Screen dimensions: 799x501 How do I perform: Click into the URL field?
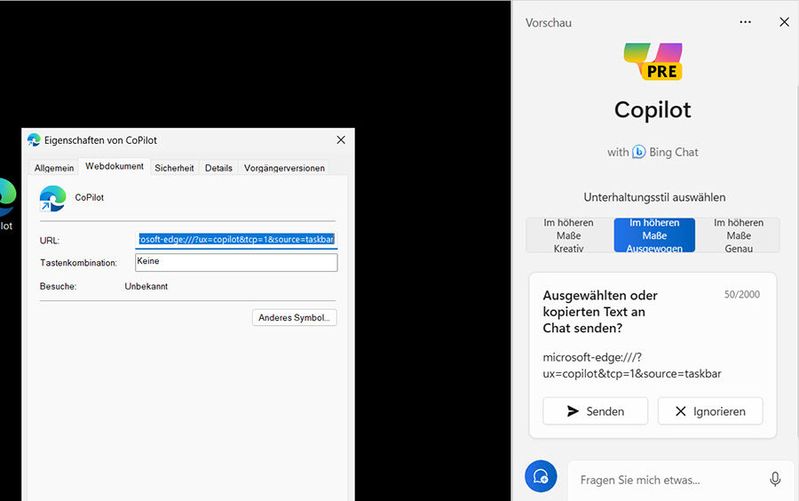click(x=236, y=239)
